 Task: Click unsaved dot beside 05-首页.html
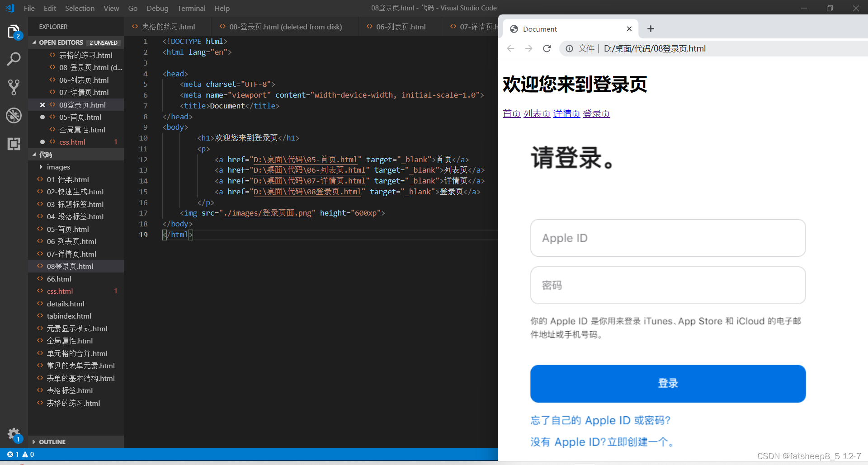(x=42, y=117)
